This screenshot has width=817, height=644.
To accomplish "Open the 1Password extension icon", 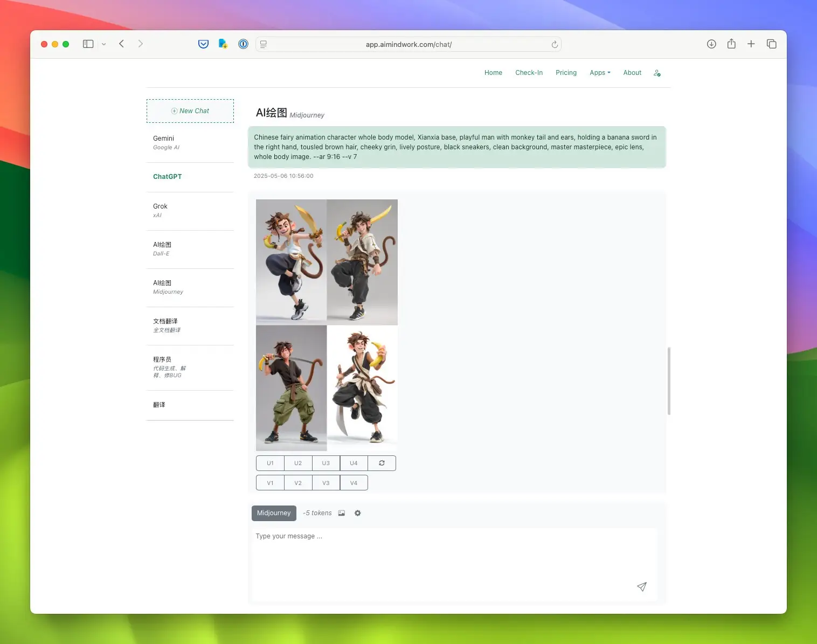I will (243, 44).
